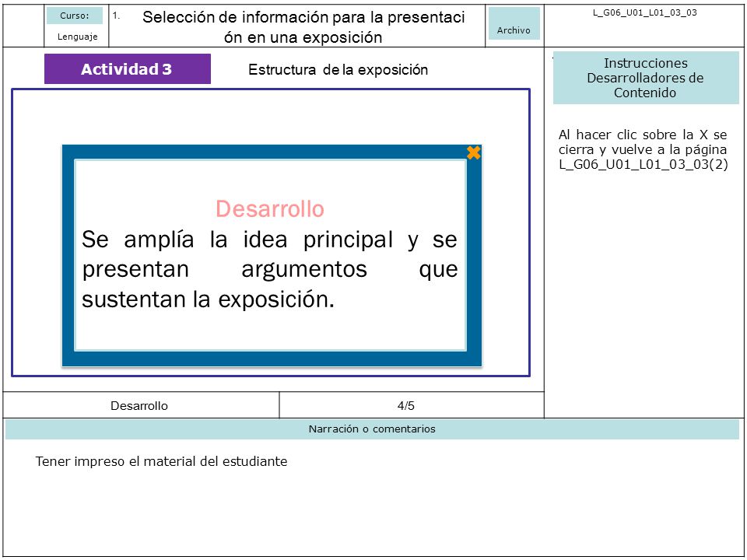
Task: Click the Actividad 3 purple banner
Action: tap(127, 69)
